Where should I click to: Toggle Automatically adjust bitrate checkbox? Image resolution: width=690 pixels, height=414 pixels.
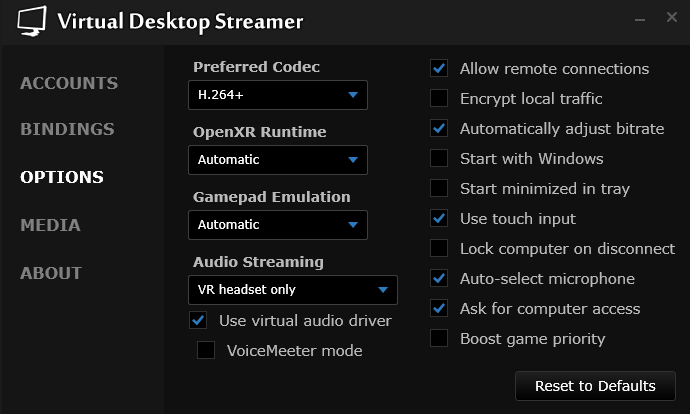click(x=439, y=128)
